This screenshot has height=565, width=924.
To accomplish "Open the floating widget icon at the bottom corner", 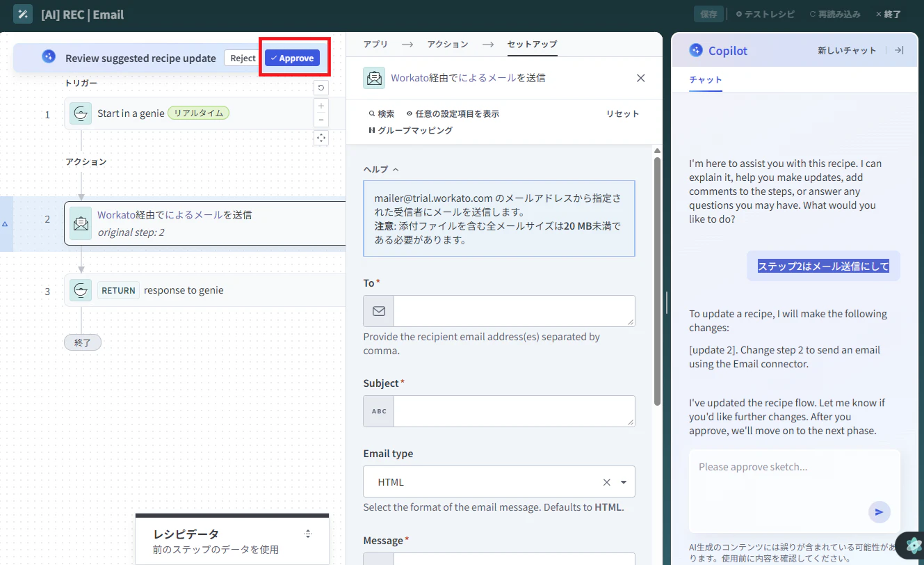I will click(x=913, y=547).
